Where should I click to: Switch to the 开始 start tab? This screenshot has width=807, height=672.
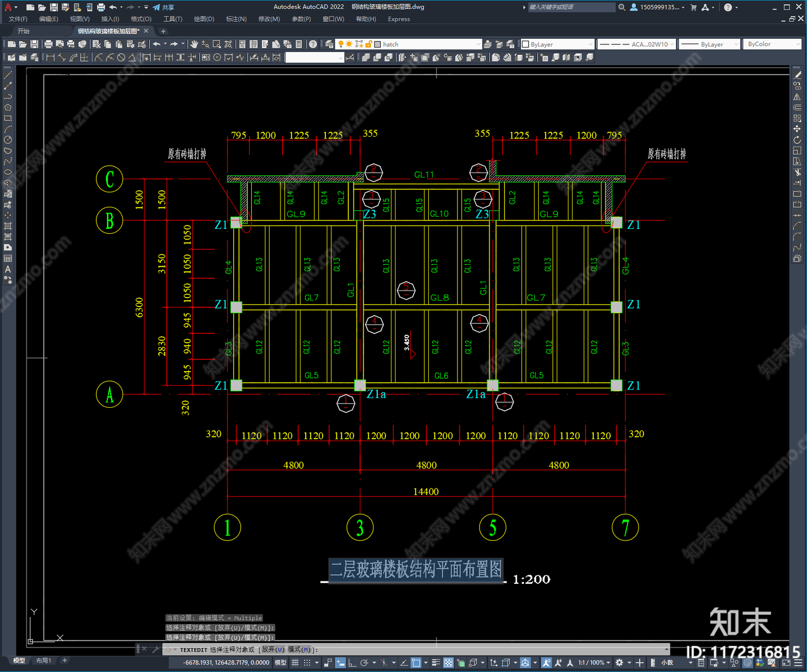pyautogui.click(x=24, y=31)
